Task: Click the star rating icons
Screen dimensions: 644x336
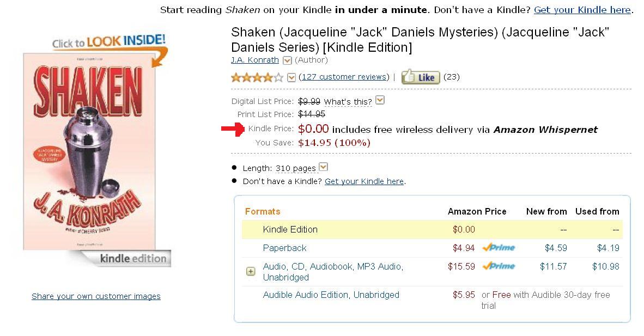Action: click(257, 77)
